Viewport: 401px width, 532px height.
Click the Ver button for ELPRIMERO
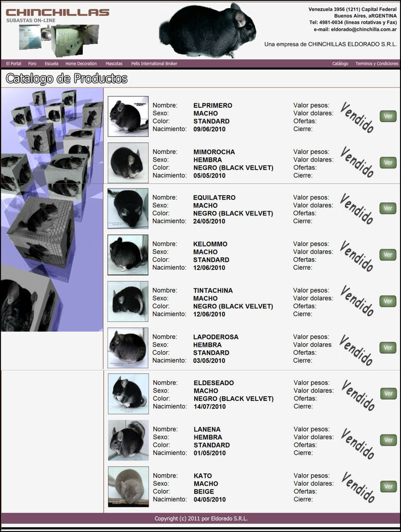click(x=388, y=116)
